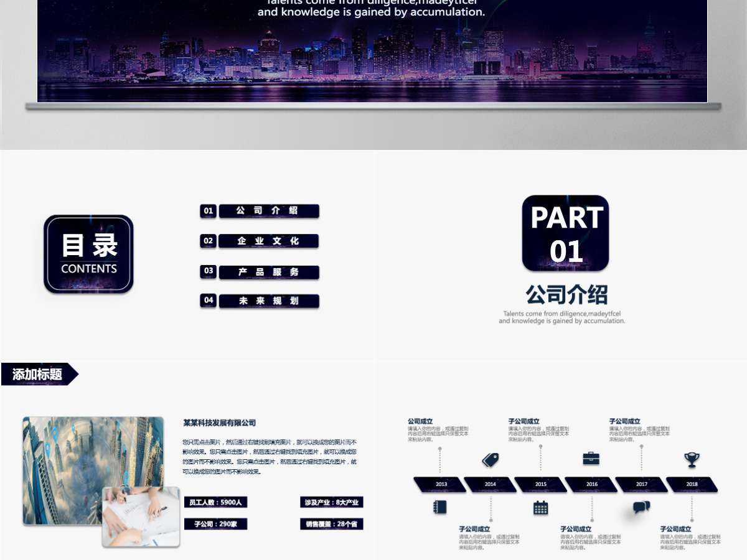Select the 子公司成立 heading below 2018
Image resolution: width=747 pixels, height=560 pixels.
(x=676, y=529)
